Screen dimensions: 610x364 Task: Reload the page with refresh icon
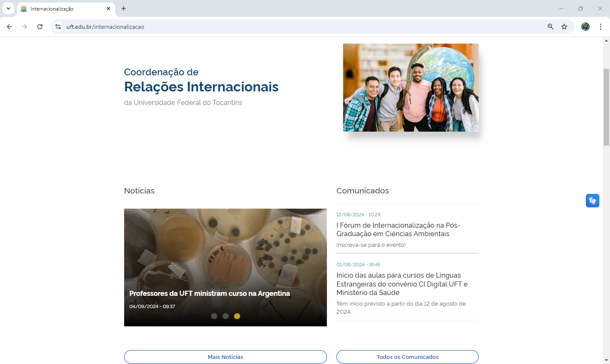40,27
